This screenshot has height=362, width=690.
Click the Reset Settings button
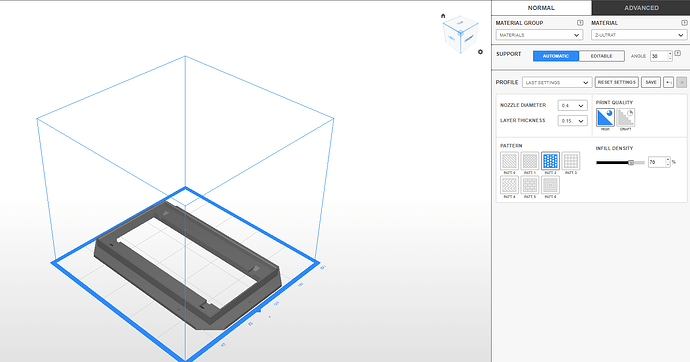pos(617,82)
